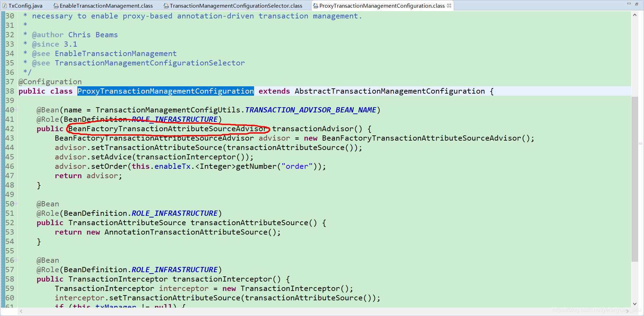This screenshot has width=644, height=316.
Task: Collapse the method at line 50
Action: click(16, 204)
